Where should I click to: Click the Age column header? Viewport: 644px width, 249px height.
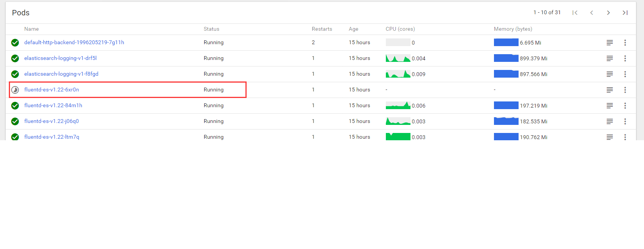tap(354, 29)
